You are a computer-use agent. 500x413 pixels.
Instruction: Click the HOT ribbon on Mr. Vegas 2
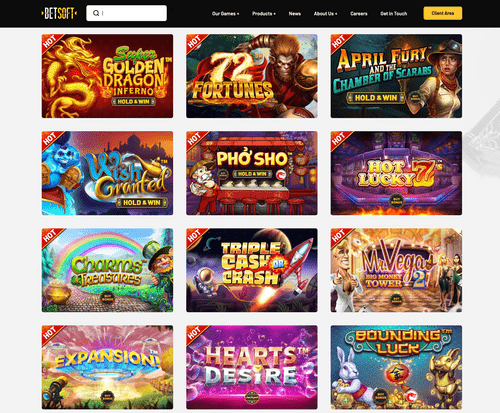[x=340, y=237]
